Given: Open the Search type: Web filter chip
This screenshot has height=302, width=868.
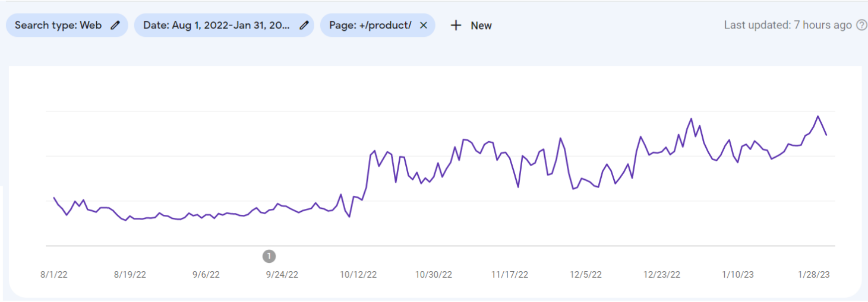Looking at the screenshot, I should click(67, 26).
